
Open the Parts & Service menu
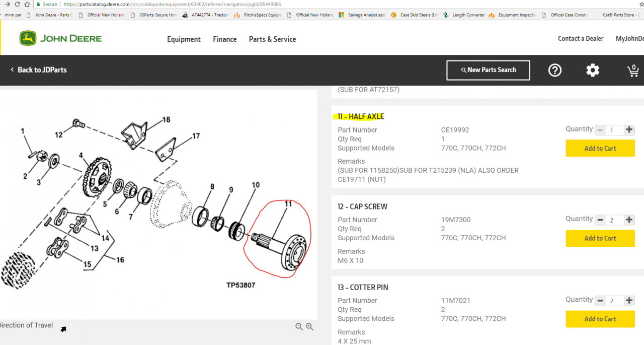coord(272,39)
